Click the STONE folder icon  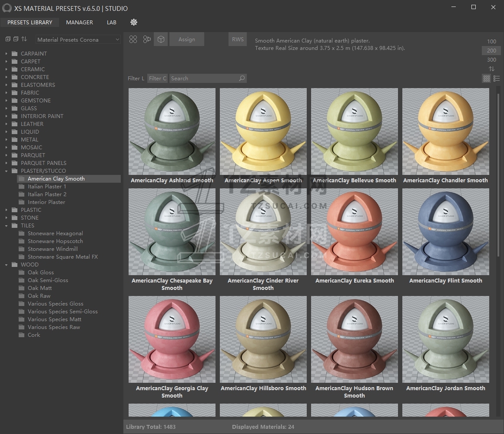tap(15, 217)
